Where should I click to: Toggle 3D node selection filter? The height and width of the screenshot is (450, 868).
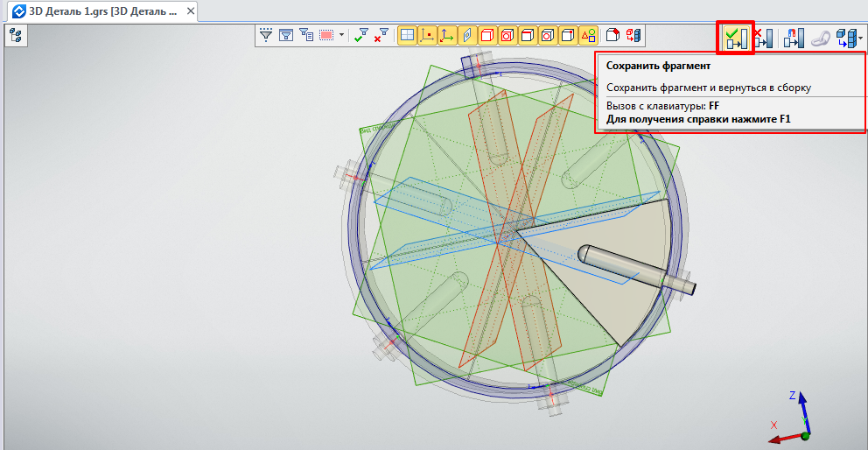pos(427,36)
